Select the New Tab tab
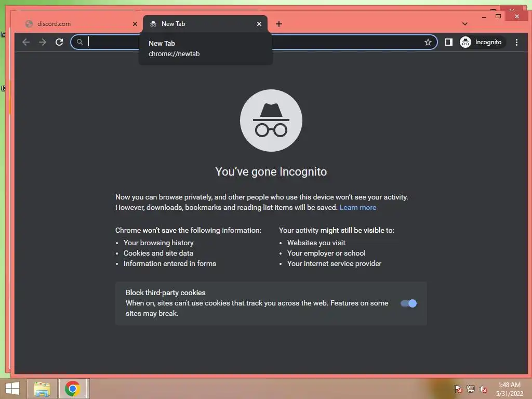The width and height of the screenshot is (532, 399). coord(205,24)
